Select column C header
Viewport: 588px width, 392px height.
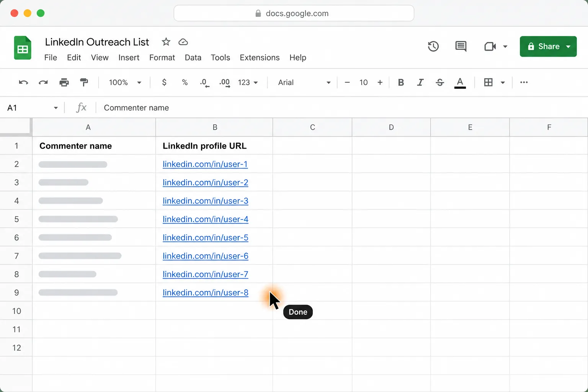pos(312,127)
